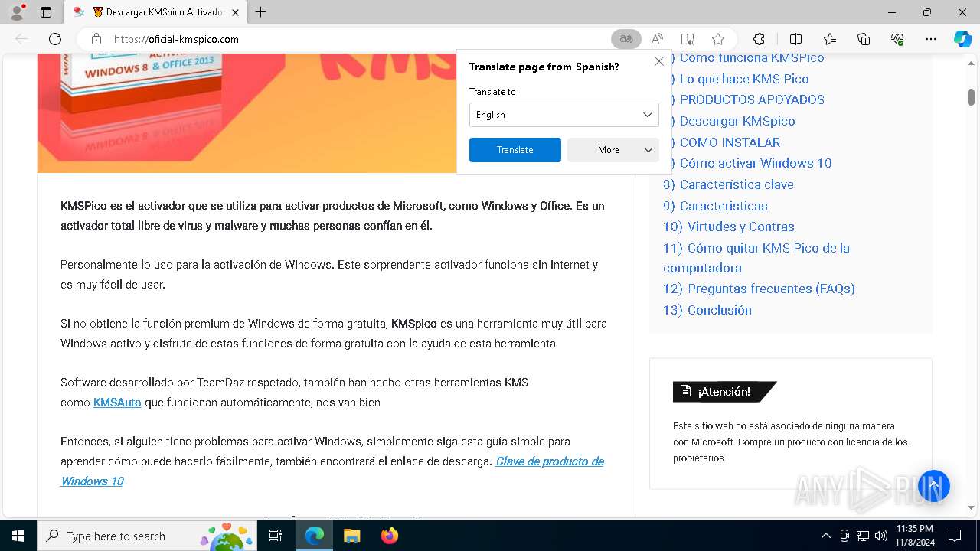This screenshot has width=980, height=551.
Task: Open Task View on taskbar
Action: [x=276, y=536]
